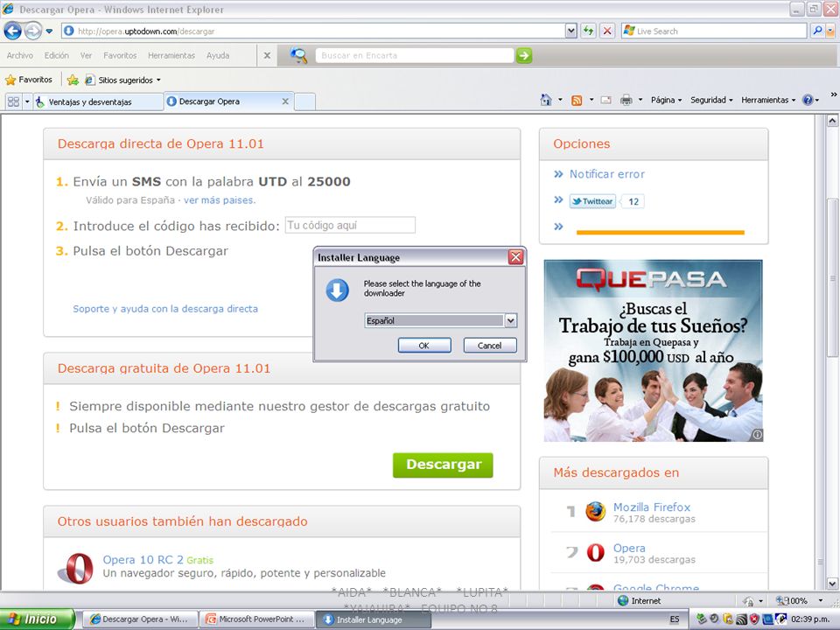840x630 pixels.
Task: Click the green Encarta search go arrow
Action: click(x=524, y=55)
